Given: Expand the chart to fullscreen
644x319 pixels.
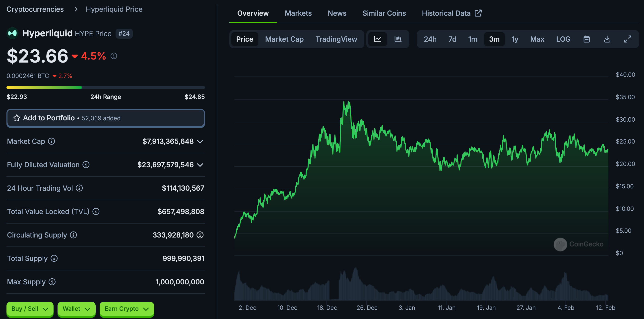Looking at the screenshot, I should [x=628, y=39].
